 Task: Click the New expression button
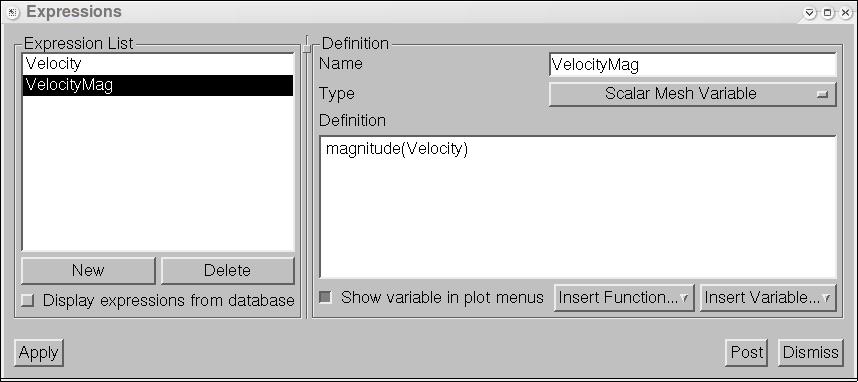pos(88,270)
